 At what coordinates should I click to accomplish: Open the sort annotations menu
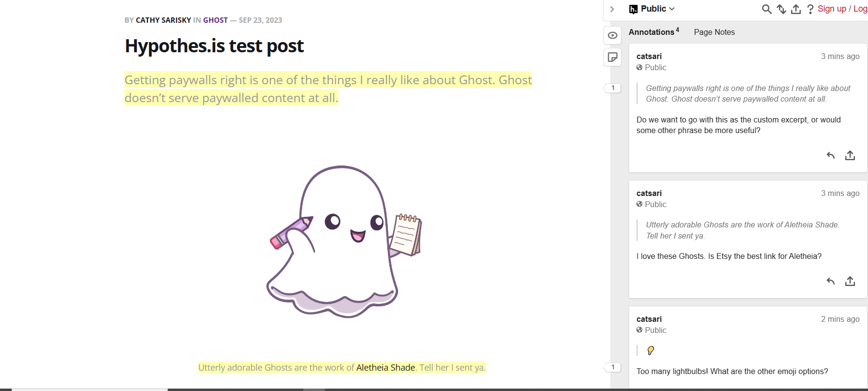pos(781,9)
